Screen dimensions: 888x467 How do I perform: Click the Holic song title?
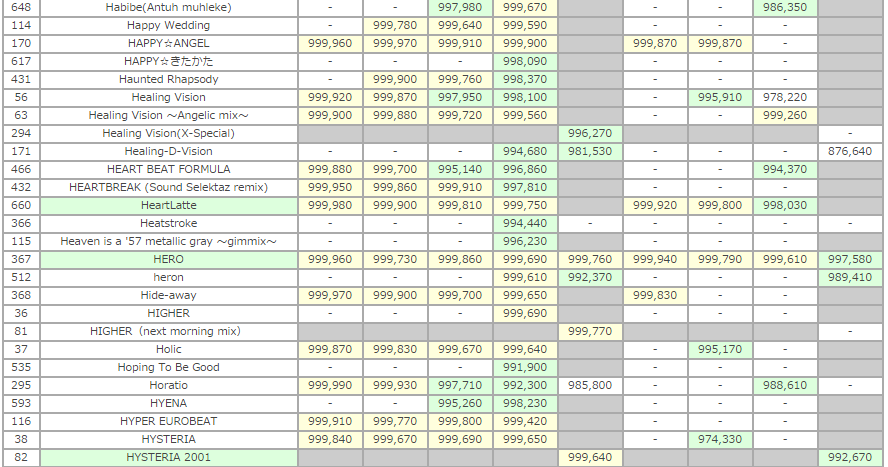(x=169, y=349)
